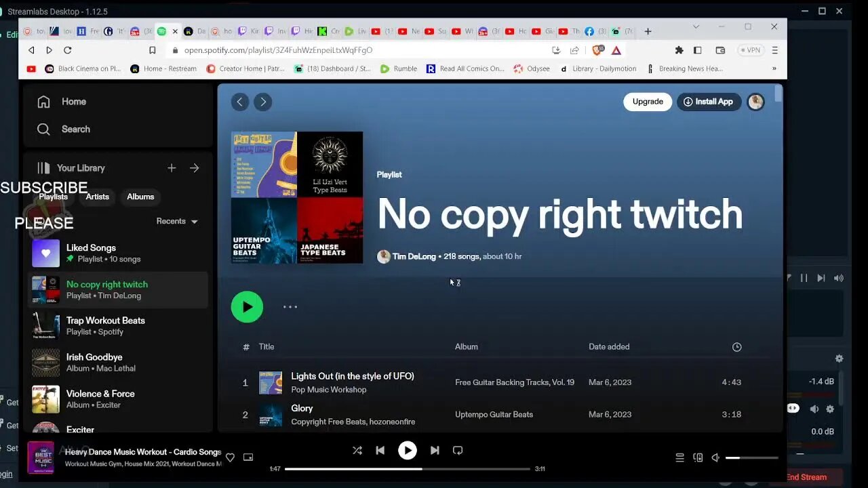This screenshot has width=868, height=488.
Task: Play the No copy right twitch playlist
Action: (247, 307)
